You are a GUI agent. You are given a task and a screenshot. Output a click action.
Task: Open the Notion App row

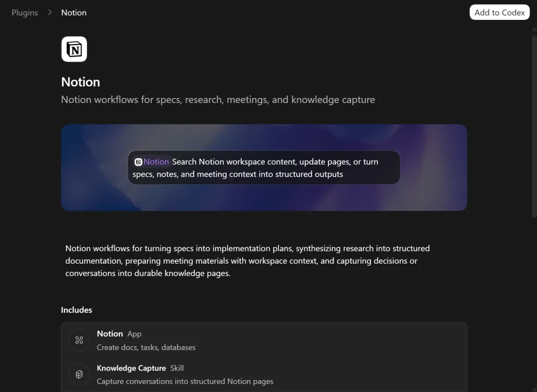click(264, 340)
